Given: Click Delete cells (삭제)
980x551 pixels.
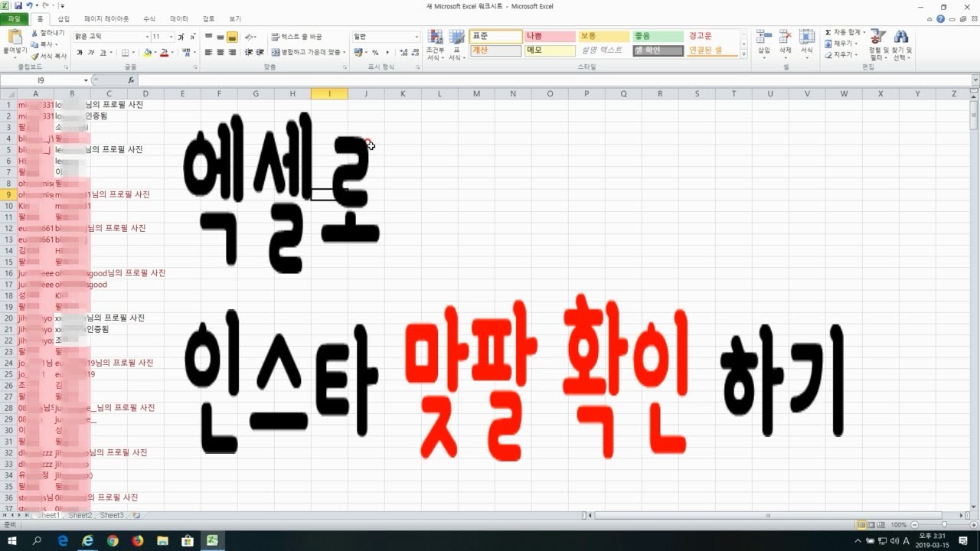Looking at the screenshot, I should pos(786,44).
